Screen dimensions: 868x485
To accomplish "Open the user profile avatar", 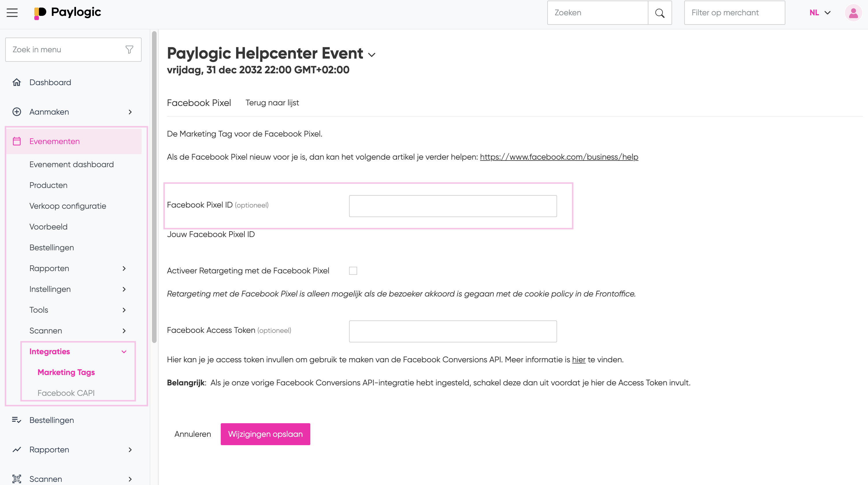I will tap(853, 13).
